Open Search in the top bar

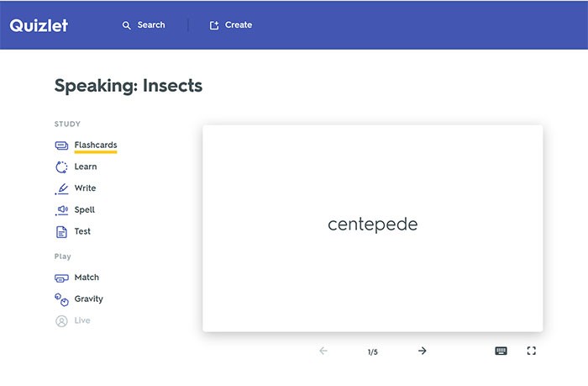[x=144, y=25]
